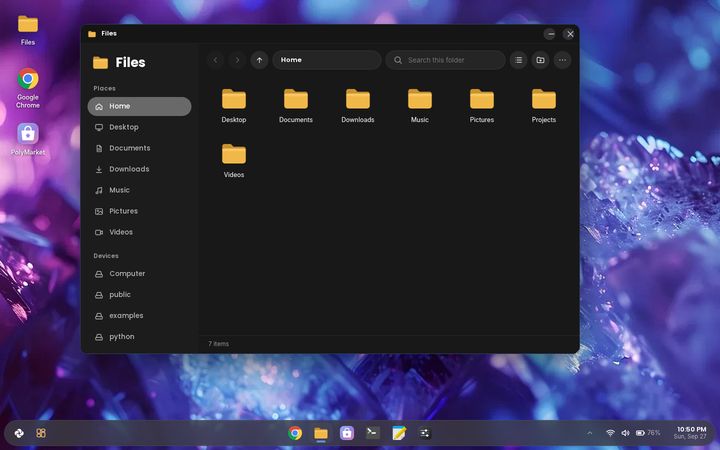Click the Home path field
The width and height of the screenshot is (720, 450).
pos(327,60)
